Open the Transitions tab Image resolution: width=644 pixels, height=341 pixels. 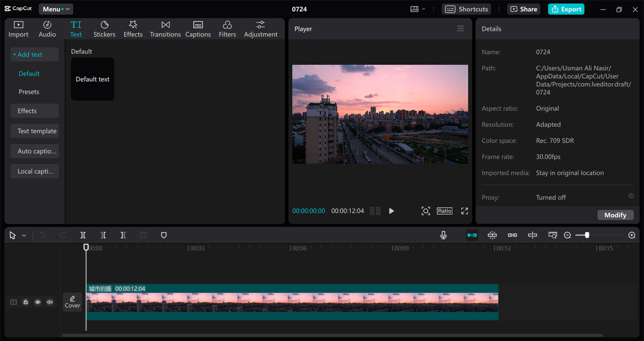click(x=165, y=29)
